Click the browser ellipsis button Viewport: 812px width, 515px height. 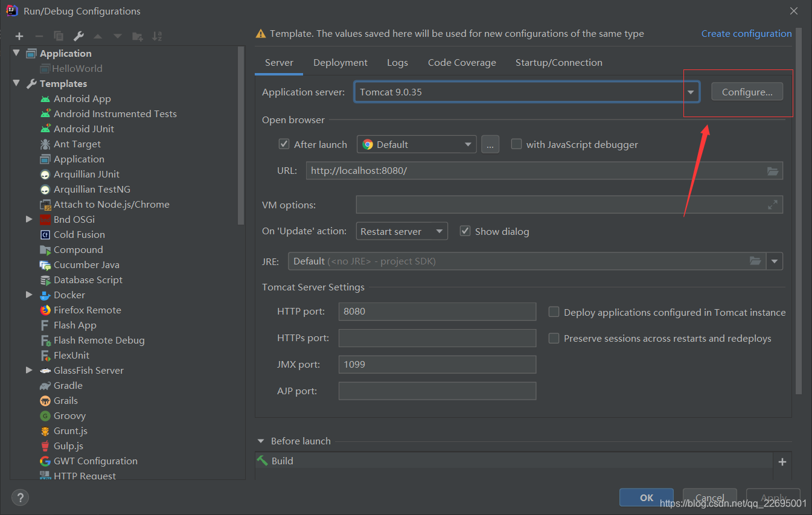[490, 144]
